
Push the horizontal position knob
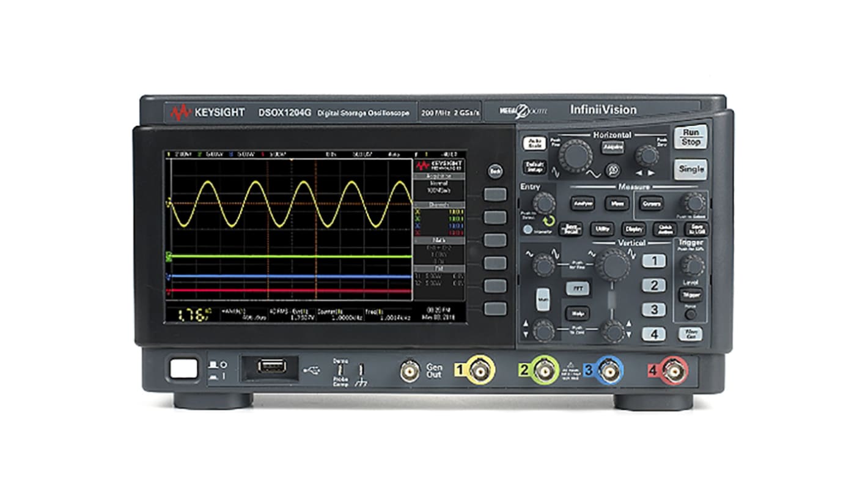pyautogui.click(x=647, y=155)
